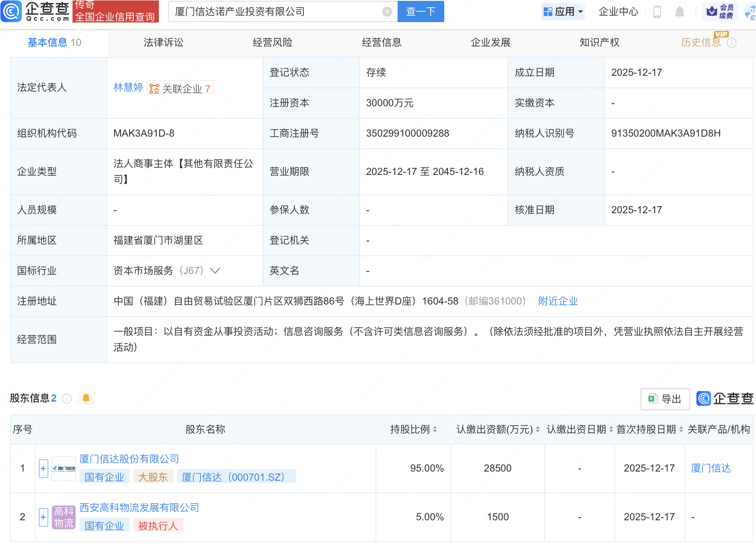
Task: Toggle 首次持股日期 sorting arrows
Action: (680, 429)
